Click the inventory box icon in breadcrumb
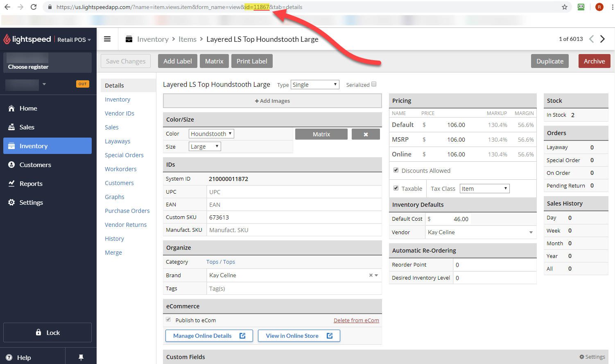 coord(129,39)
